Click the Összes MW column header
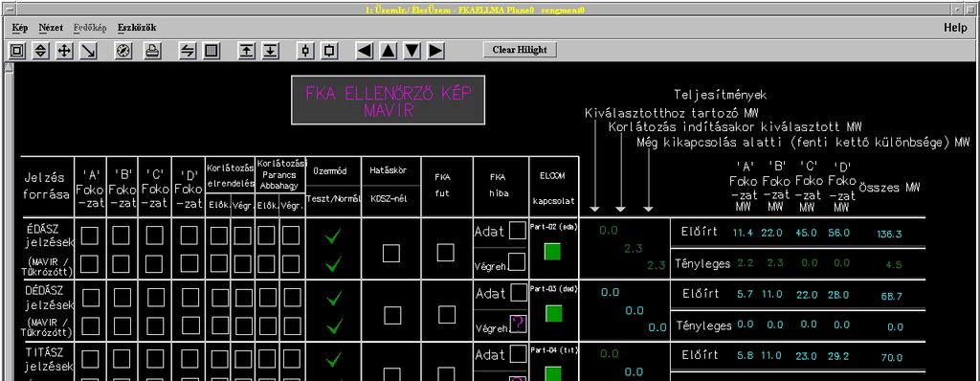This screenshot has height=381, width=980. click(x=889, y=187)
